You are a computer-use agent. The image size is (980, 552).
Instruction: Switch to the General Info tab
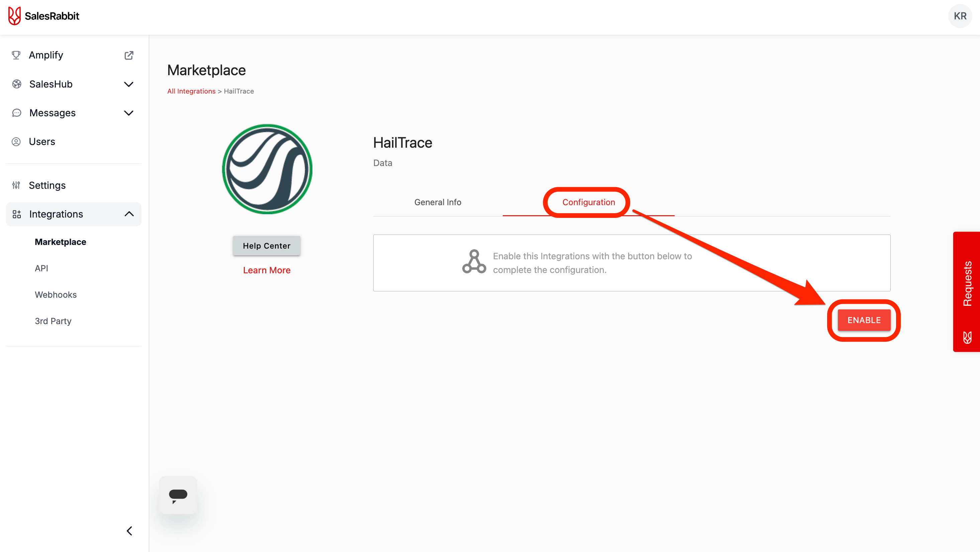click(x=437, y=202)
